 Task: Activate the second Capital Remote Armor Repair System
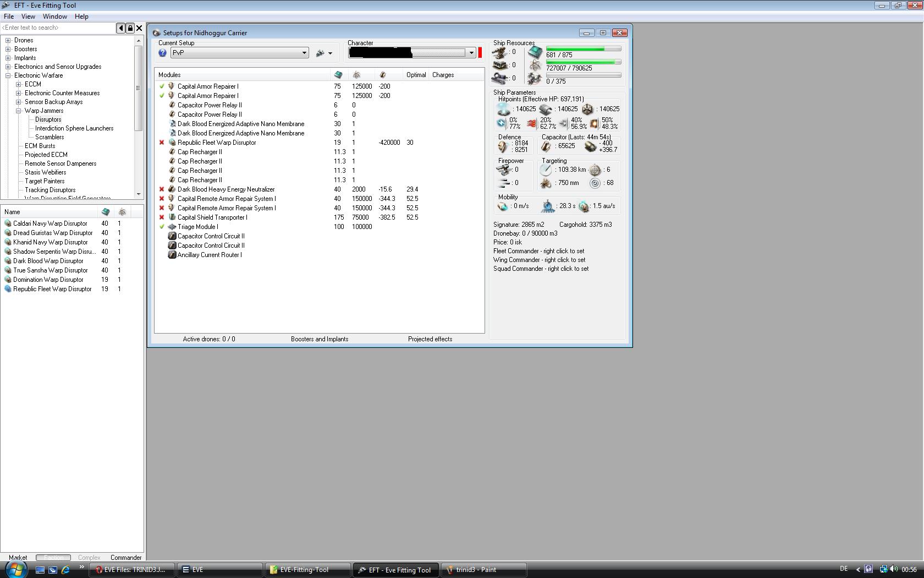[162, 208]
